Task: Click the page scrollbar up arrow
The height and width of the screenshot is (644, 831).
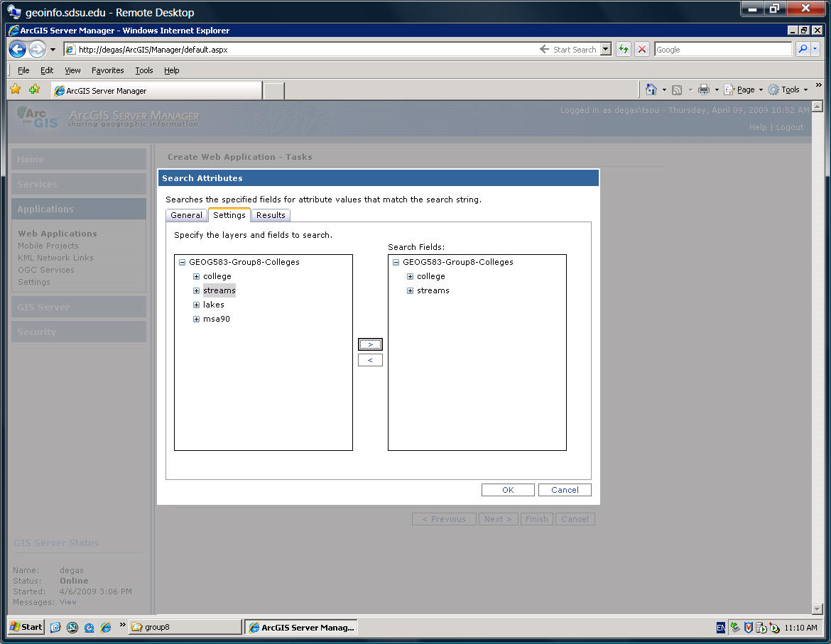Action: (x=817, y=107)
